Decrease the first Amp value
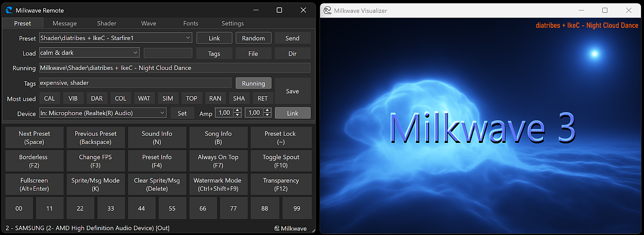644x235 pixels. click(238, 115)
